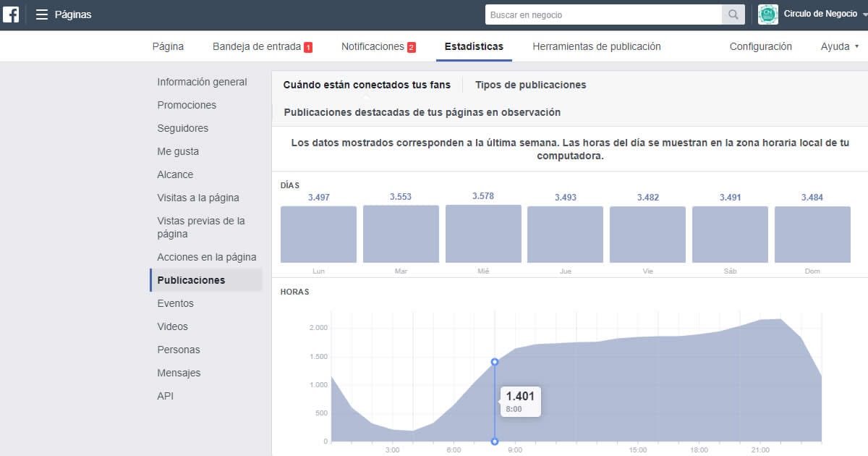Open Me gusta in sidebar
The image size is (868, 456).
(x=178, y=151)
